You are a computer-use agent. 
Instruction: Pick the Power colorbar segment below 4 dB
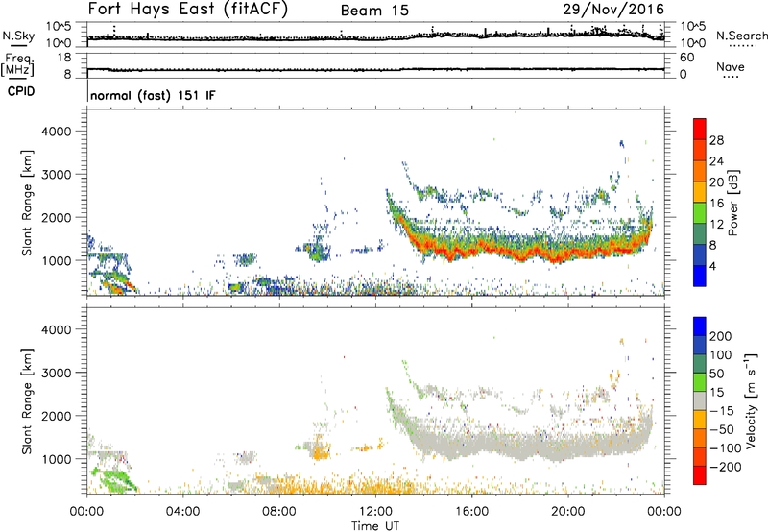pyautogui.click(x=700, y=276)
